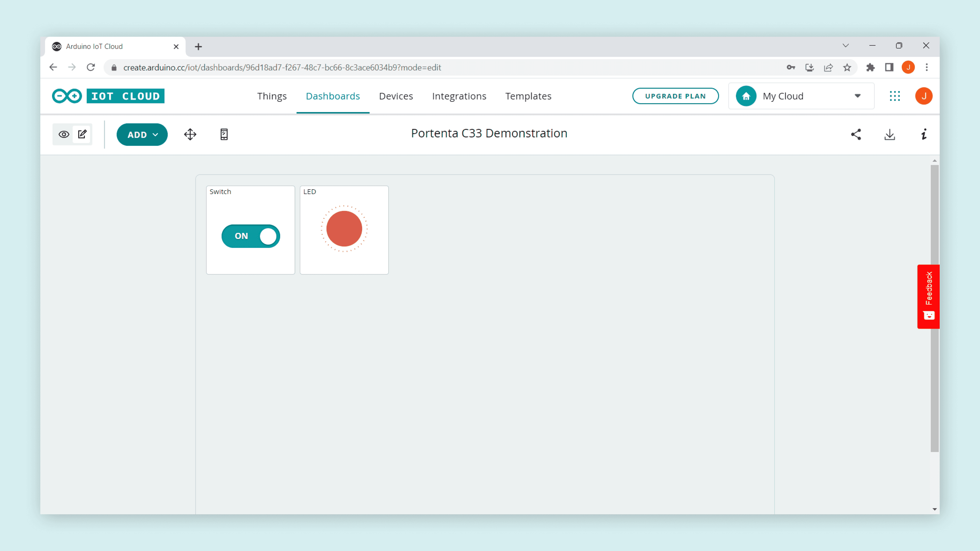The image size is (980, 551).
Task: Toggle the Switch widget off
Action: point(251,236)
